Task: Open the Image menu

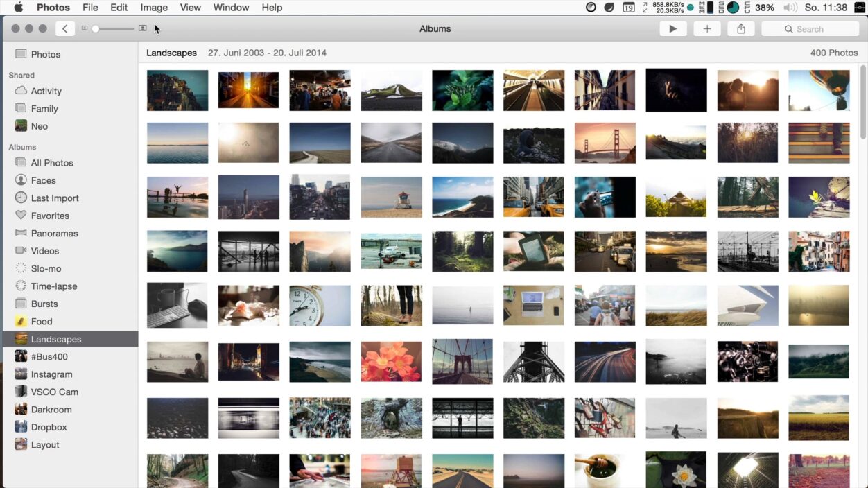Action: click(154, 8)
